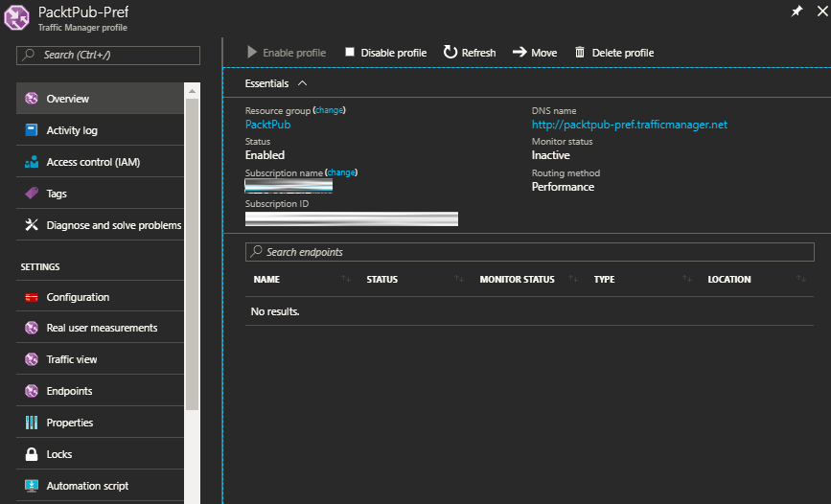
Task: Click the Performance routing method value
Action: click(563, 187)
